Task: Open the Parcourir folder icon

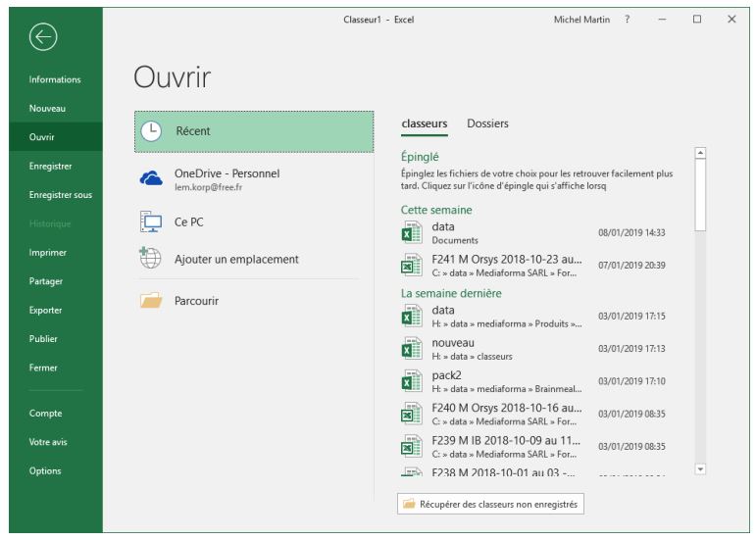Action: 151,301
